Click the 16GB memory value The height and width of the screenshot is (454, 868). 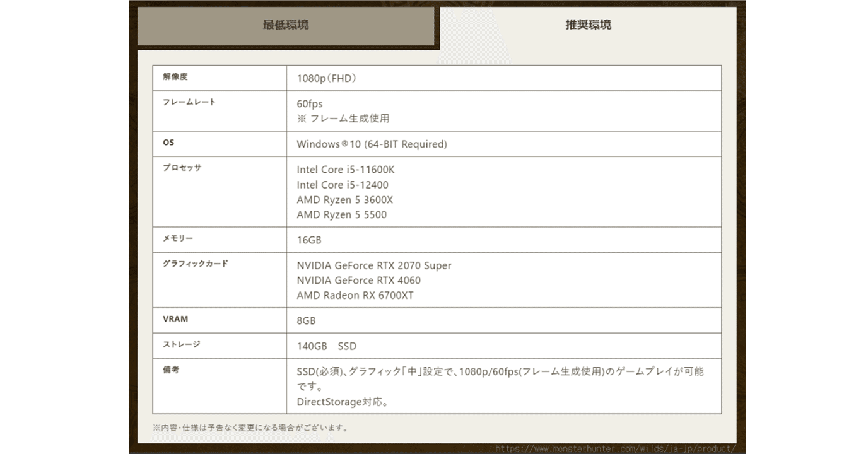(x=309, y=240)
